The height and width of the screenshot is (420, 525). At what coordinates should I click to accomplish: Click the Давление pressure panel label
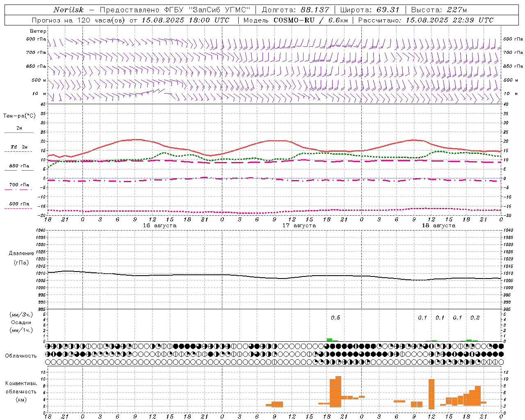coord(21,253)
